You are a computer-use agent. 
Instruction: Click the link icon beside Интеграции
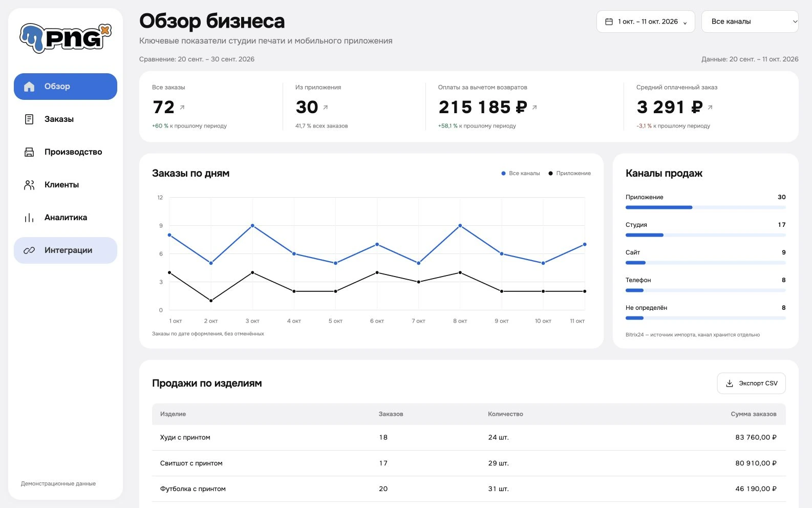pyautogui.click(x=29, y=250)
